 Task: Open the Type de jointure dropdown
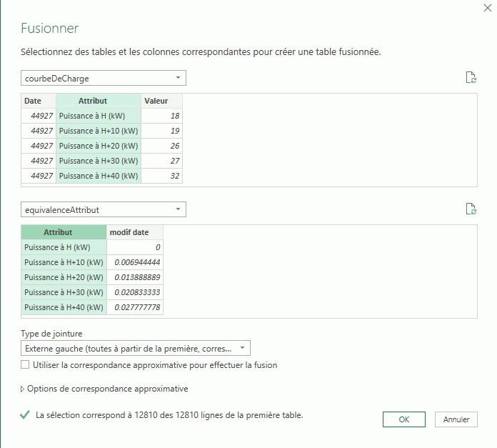(136, 349)
